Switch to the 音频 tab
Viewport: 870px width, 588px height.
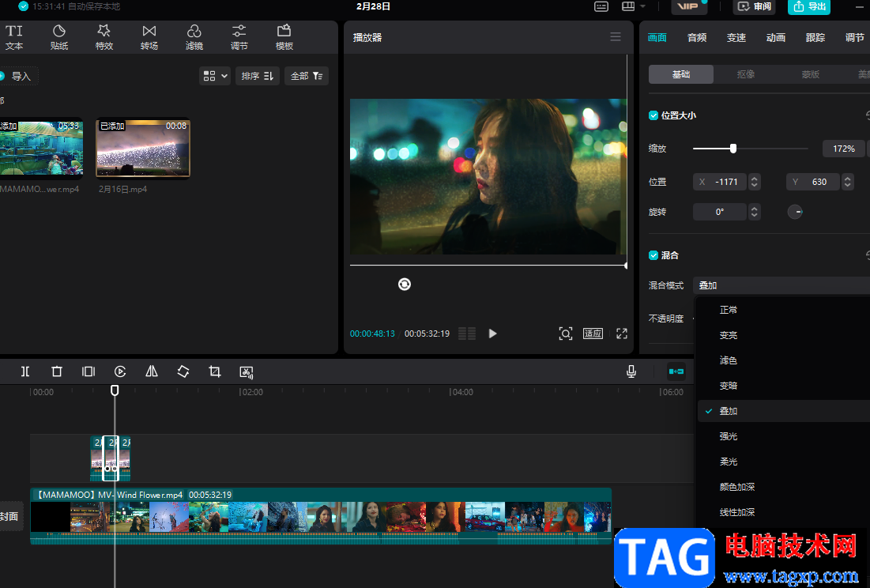tap(697, 37)
